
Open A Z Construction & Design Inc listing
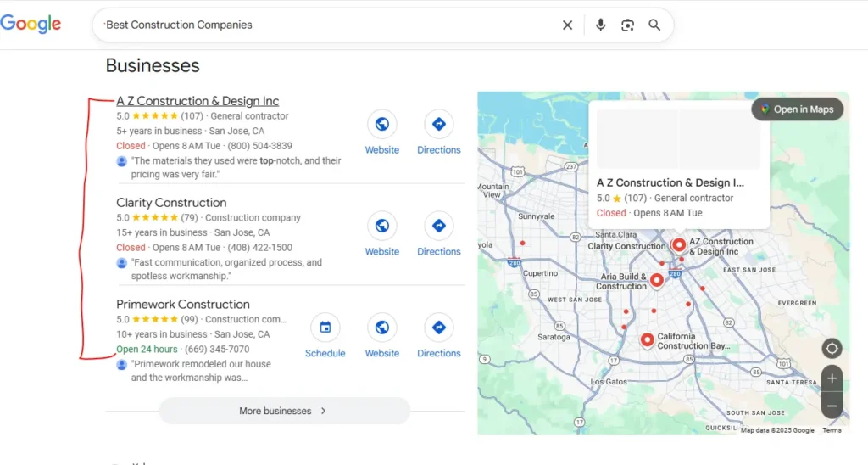tap(198, 101)
